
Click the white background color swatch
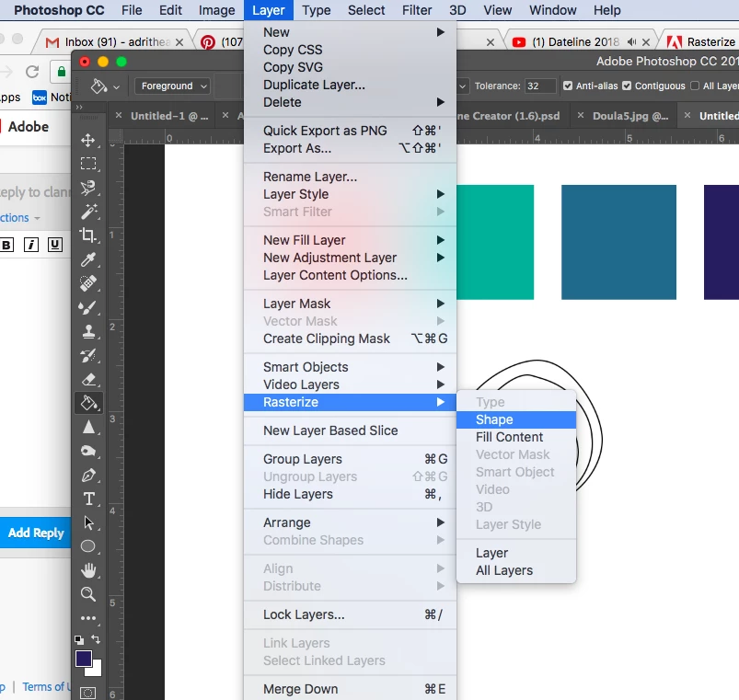point(96,671)
